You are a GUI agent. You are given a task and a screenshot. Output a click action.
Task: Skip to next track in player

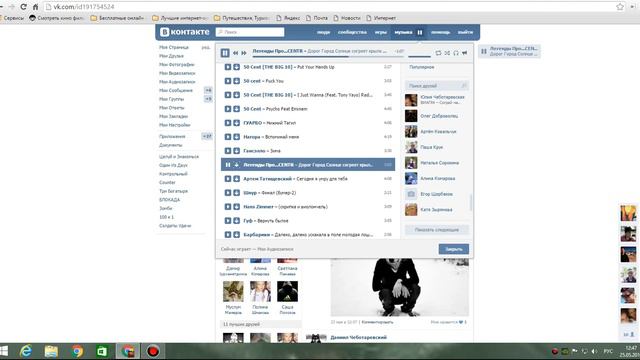tap(244, 53)
